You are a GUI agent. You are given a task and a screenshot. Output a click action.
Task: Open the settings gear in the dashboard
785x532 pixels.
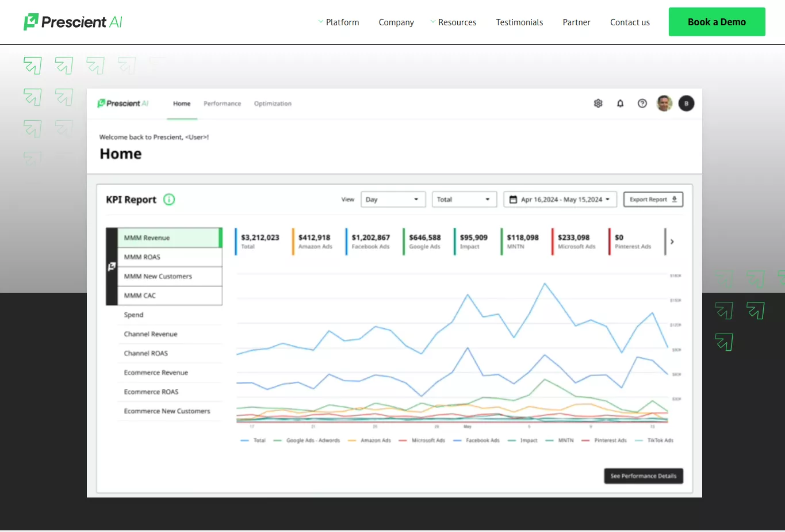click(598, 104)
